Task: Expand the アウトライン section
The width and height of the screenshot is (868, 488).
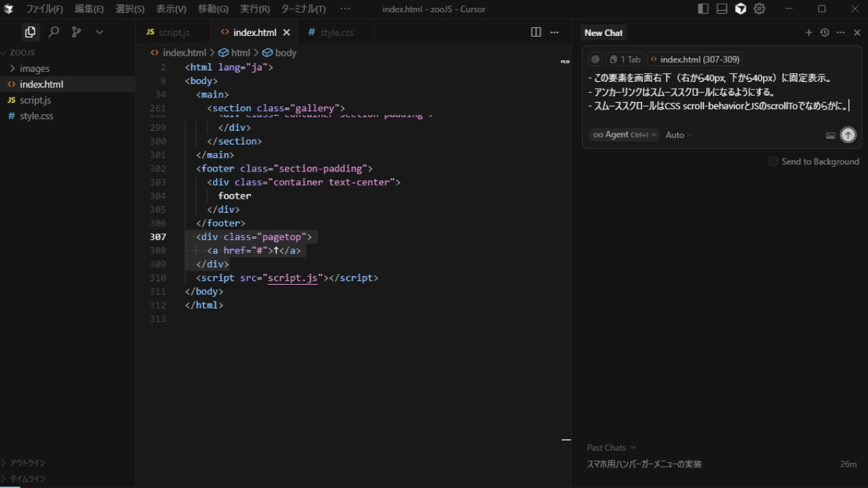Action: [x=28, y=463]
